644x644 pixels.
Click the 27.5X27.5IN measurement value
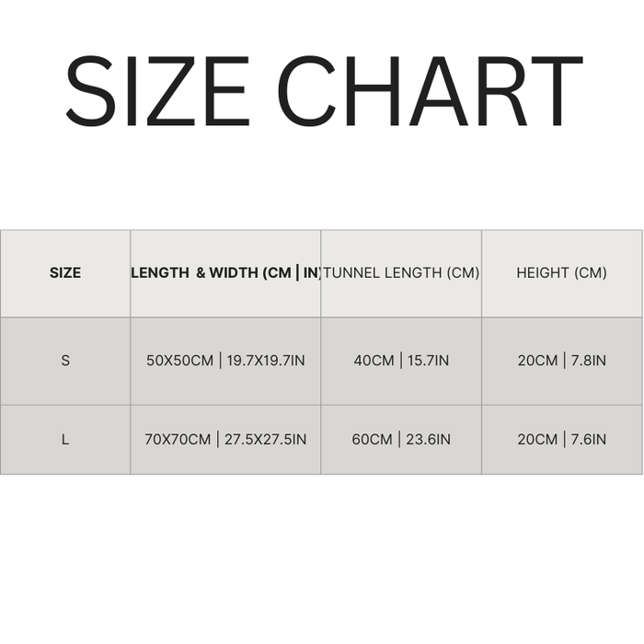(266, 440)
